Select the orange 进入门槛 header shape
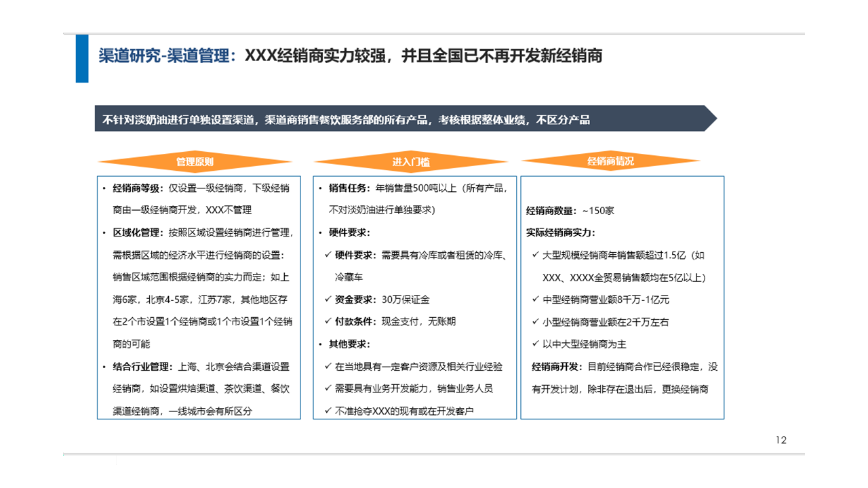 click(410, 162)
